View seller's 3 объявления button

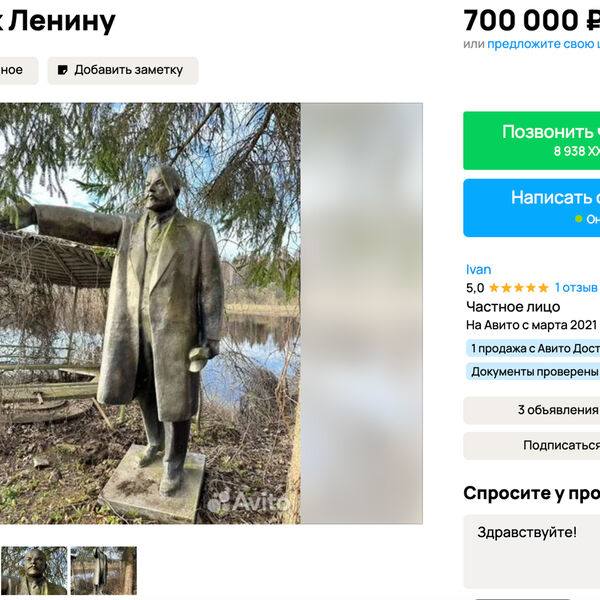(x=532, y=410)
